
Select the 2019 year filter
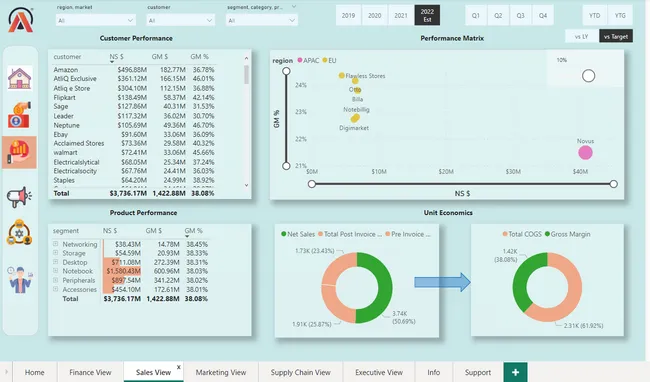tap(348, 15)
